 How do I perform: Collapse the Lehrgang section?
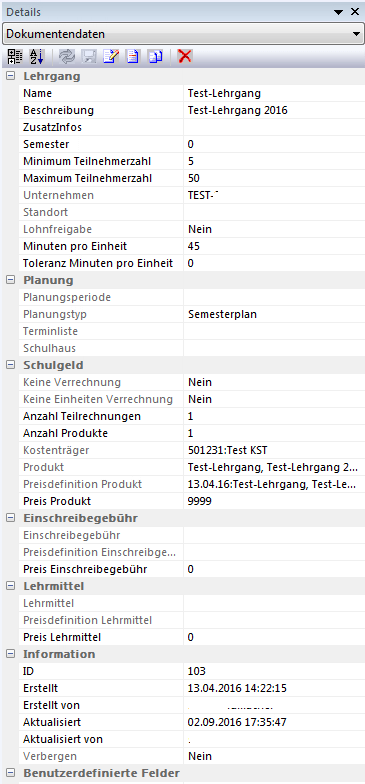tap(10, 76)
